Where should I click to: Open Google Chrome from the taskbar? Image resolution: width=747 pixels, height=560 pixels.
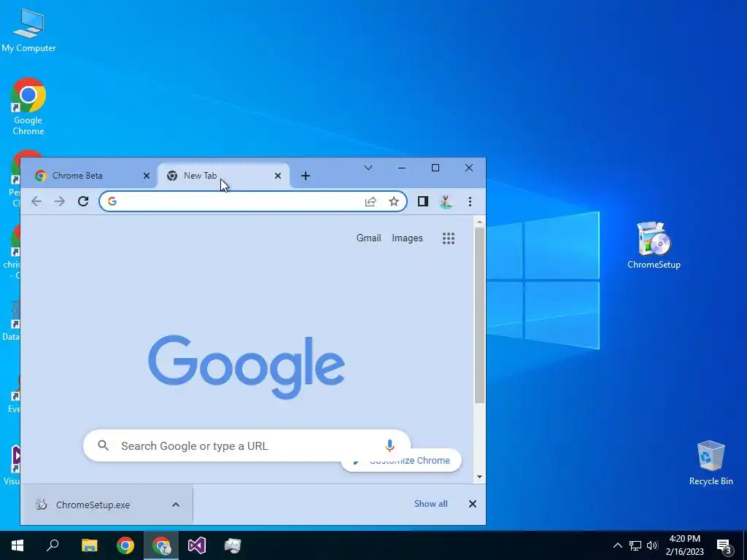125,545
